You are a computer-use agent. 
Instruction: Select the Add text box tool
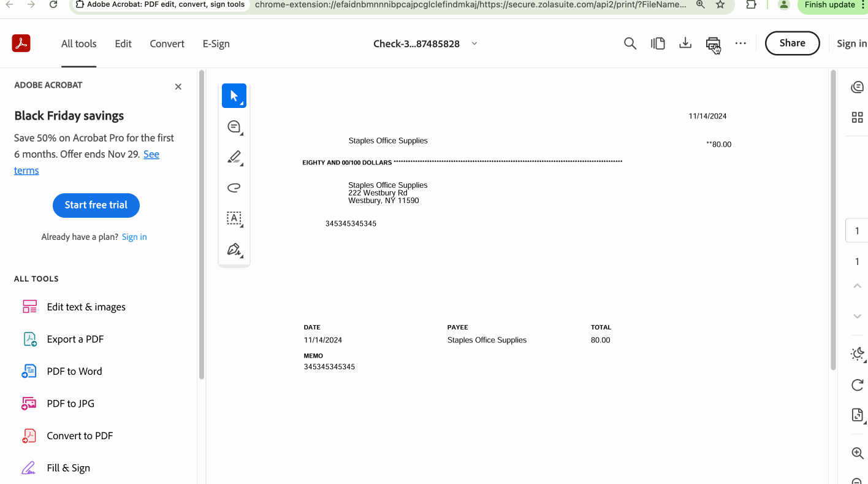pos(234,218)
